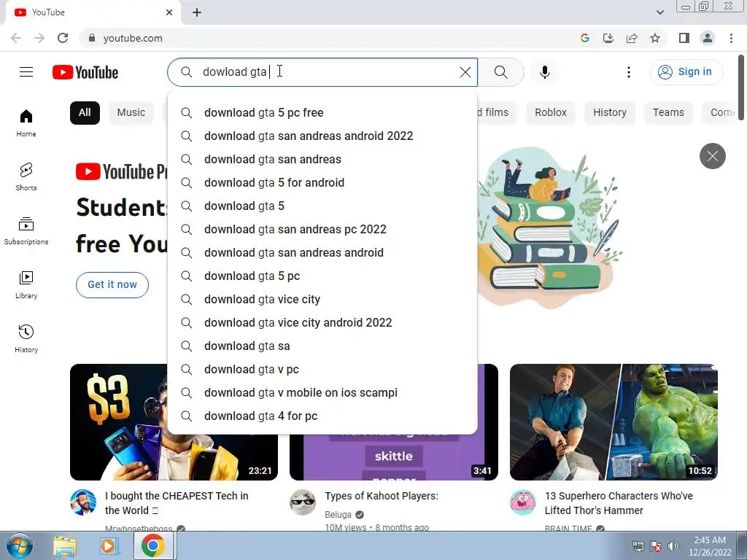Choose the plain download gta vice city suggestion
Image resolution: width=747 pixels, height=560 pixels.
322,300
